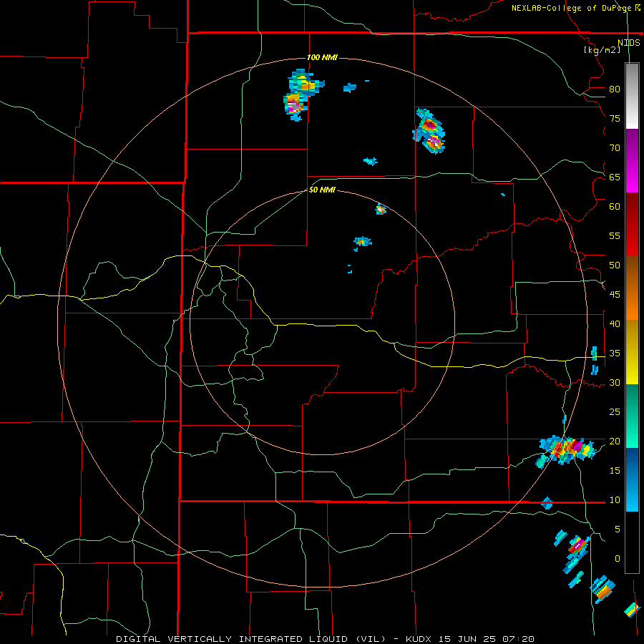
Task: Pick the orange-brown segment of the VIL color bar
Action: click(632, 288)
